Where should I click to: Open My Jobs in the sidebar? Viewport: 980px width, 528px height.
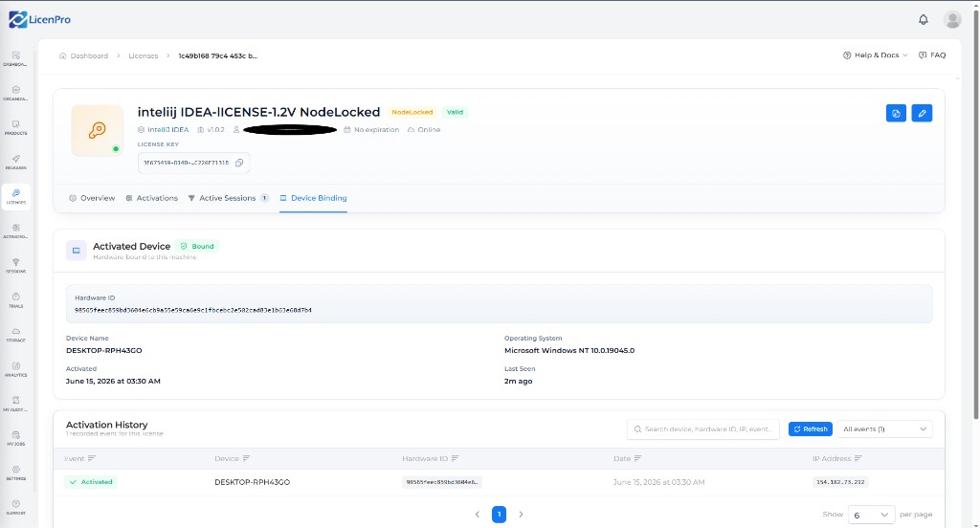[x=15, y=438]
